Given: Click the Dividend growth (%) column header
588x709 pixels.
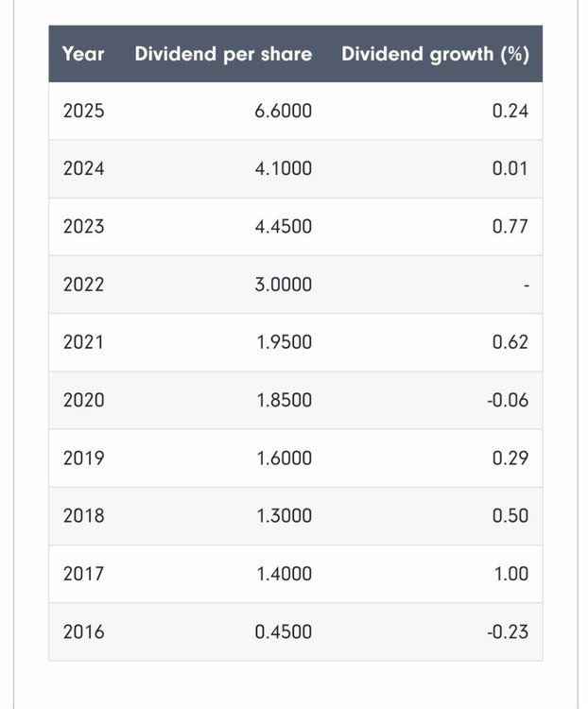Looking at the screenshot, I should 435,54.
